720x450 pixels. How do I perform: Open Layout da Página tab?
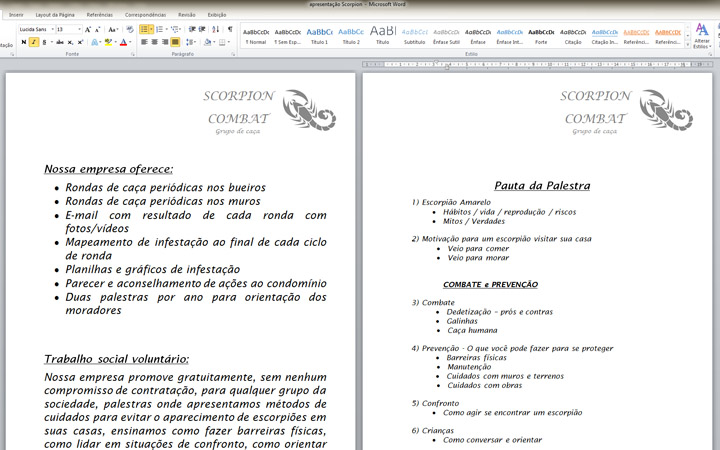[55, 15]
